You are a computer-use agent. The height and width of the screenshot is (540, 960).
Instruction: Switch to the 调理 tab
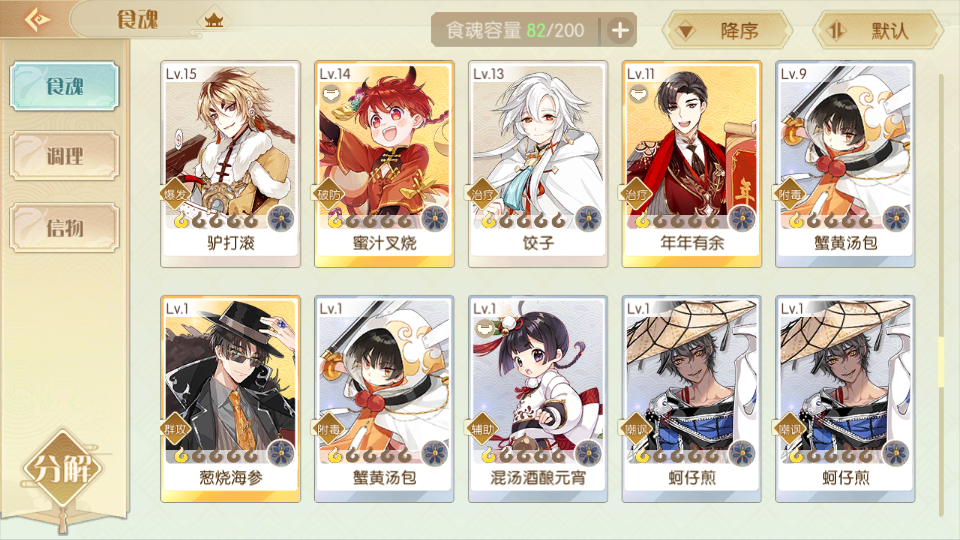64,156
